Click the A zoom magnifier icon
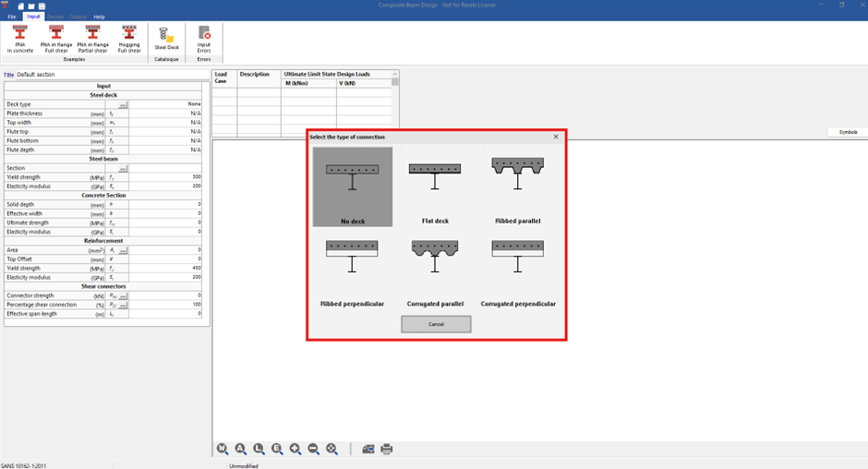The height and width of the screenshot is (469, 868). click(x=241, y=449)
